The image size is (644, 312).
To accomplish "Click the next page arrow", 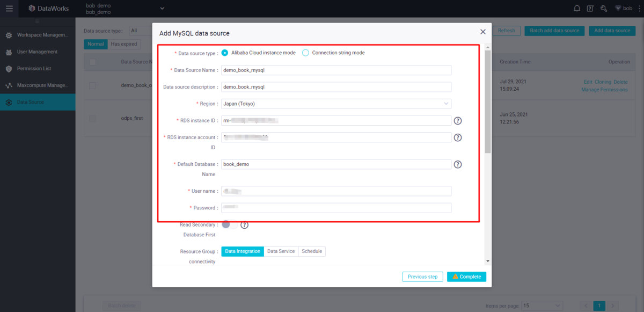I will tap(613, 306).
